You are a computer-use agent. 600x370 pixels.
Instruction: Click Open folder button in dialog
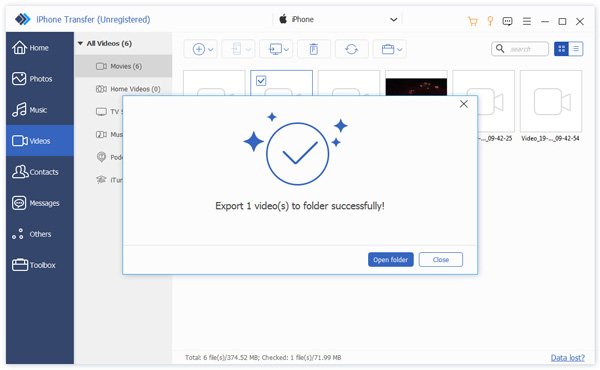click(x=391, y=259)
